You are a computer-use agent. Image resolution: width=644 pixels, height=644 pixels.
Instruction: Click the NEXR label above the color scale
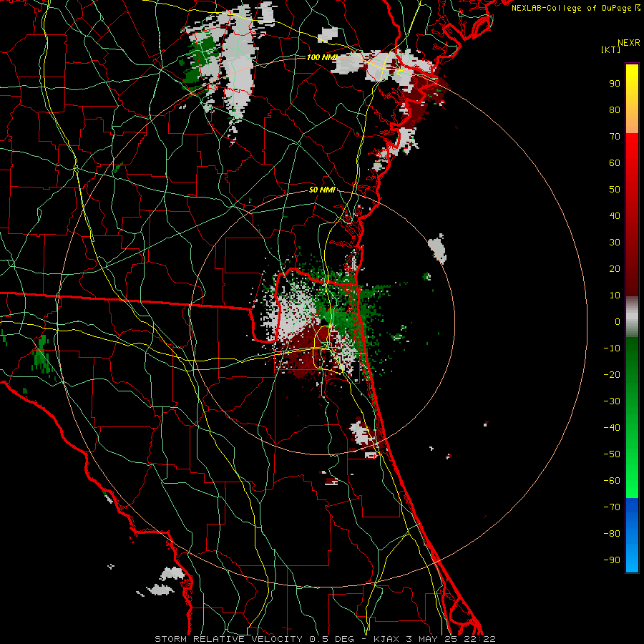[628, 43]
